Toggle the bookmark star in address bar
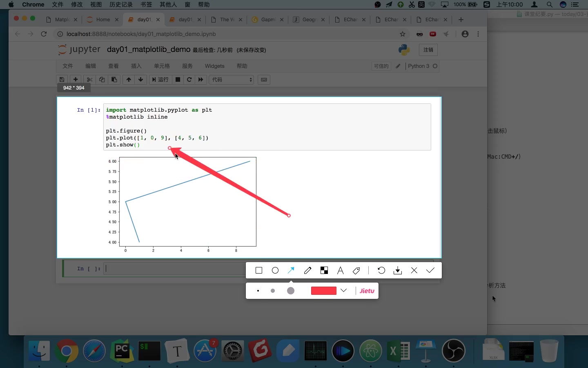 tap(403, 34)
